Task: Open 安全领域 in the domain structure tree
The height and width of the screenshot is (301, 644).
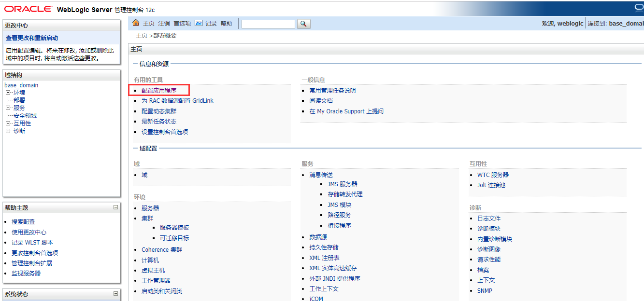Action: 25,116
